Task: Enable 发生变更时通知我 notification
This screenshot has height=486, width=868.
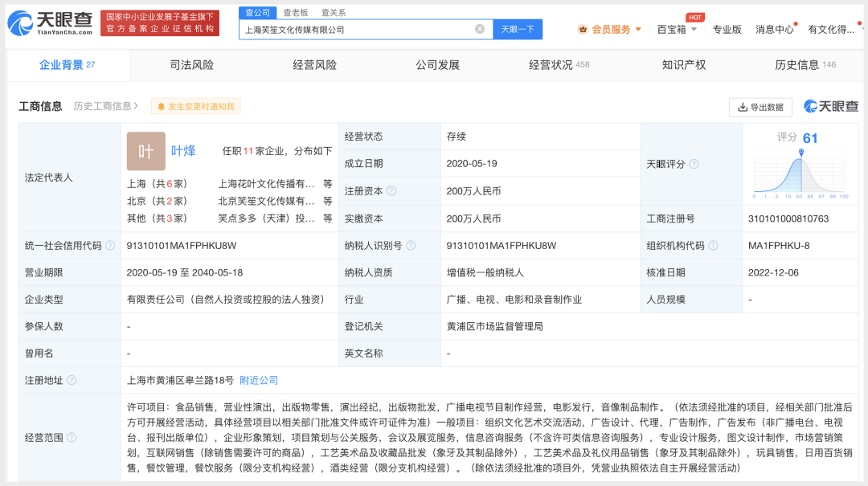Action: (x=195, y=106)
